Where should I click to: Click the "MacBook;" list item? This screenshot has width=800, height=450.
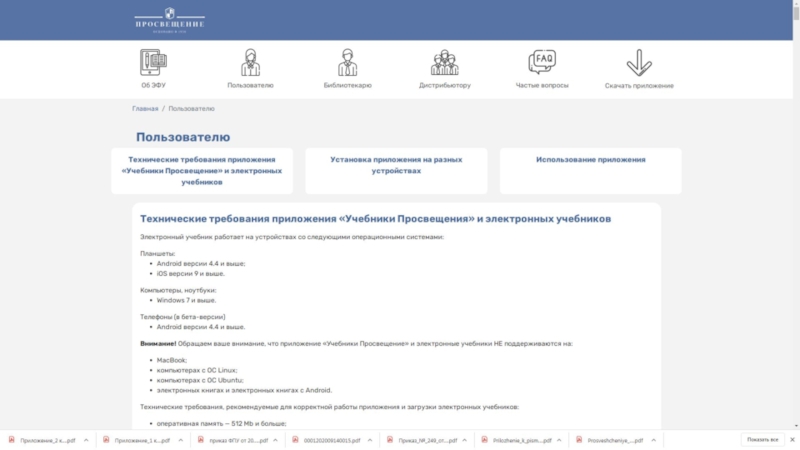171,360
